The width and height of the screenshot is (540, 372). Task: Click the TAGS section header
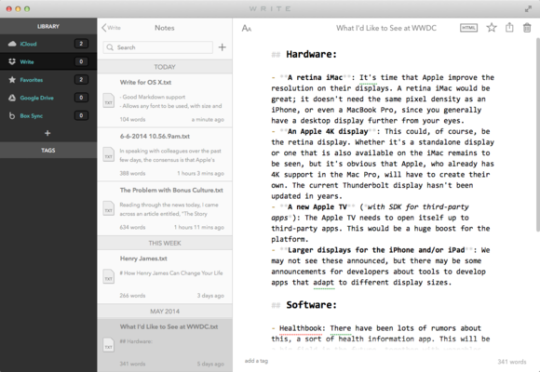tap(48, 150)
